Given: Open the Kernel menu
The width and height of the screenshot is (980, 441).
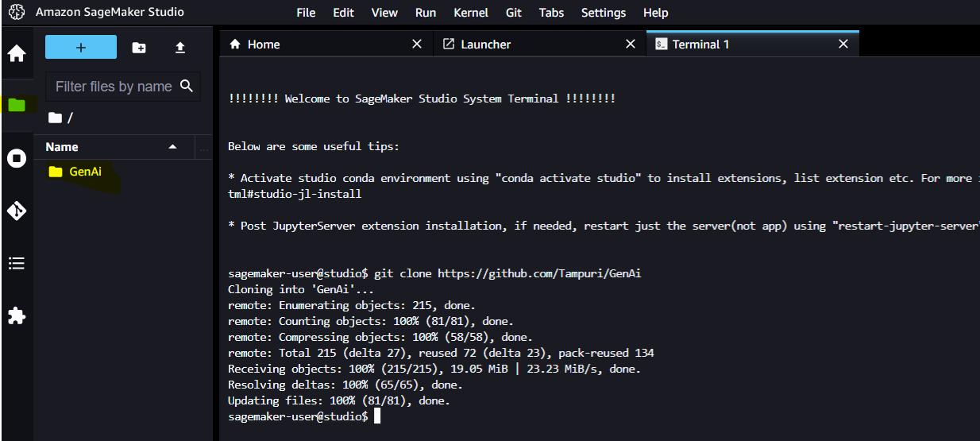Looking at the screenshot, I should (x=471, y=13).
